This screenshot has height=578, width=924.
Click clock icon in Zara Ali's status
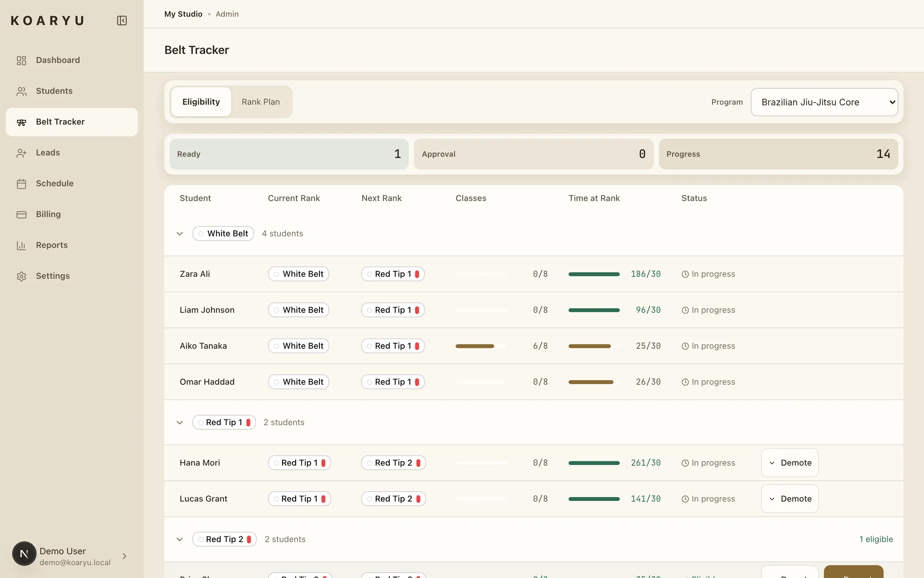[x=685, y=274]
